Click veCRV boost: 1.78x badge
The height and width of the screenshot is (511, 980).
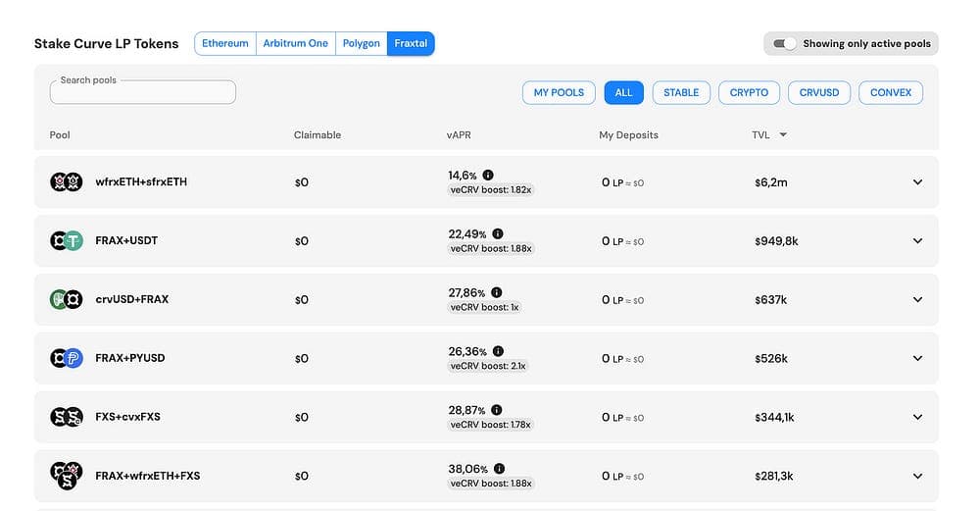point(490,425)
